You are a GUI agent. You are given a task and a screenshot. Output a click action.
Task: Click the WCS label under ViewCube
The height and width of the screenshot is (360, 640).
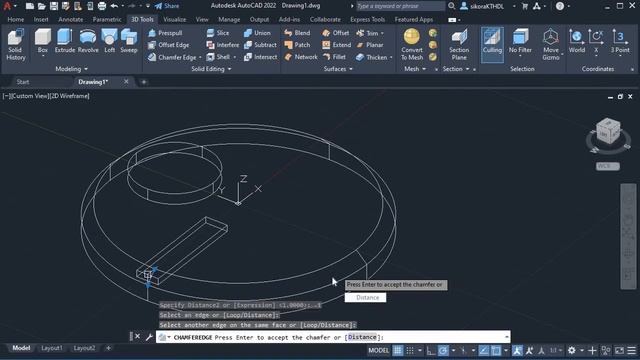(607, 166)
